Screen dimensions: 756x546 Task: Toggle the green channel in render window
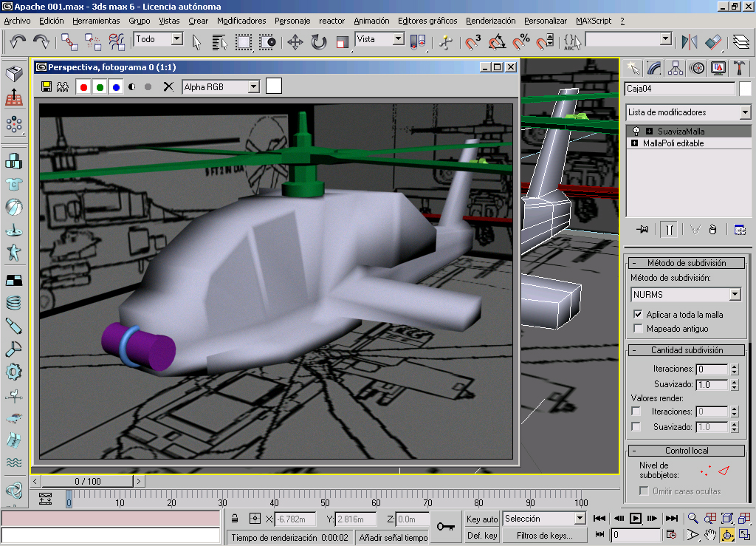point(100,87)
